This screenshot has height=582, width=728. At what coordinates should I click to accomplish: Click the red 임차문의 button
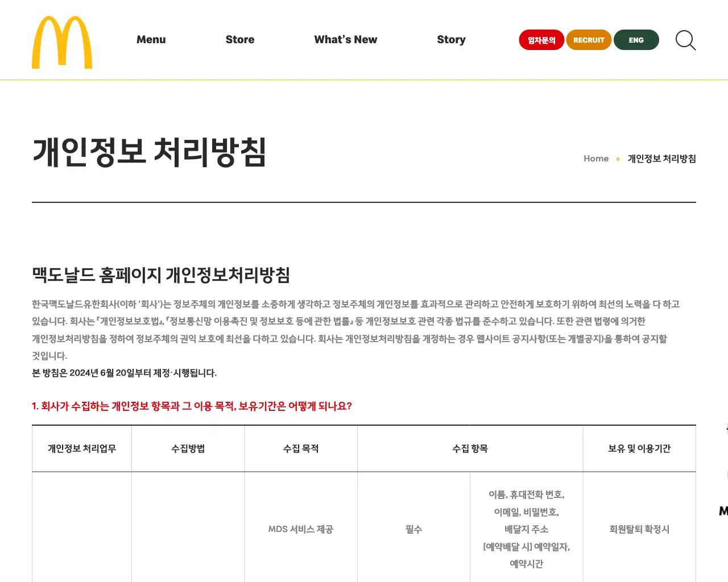[541, 40]
